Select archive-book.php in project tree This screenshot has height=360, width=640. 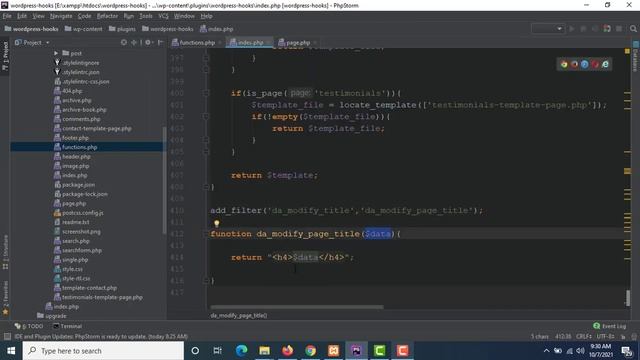[x=84, y=109]
